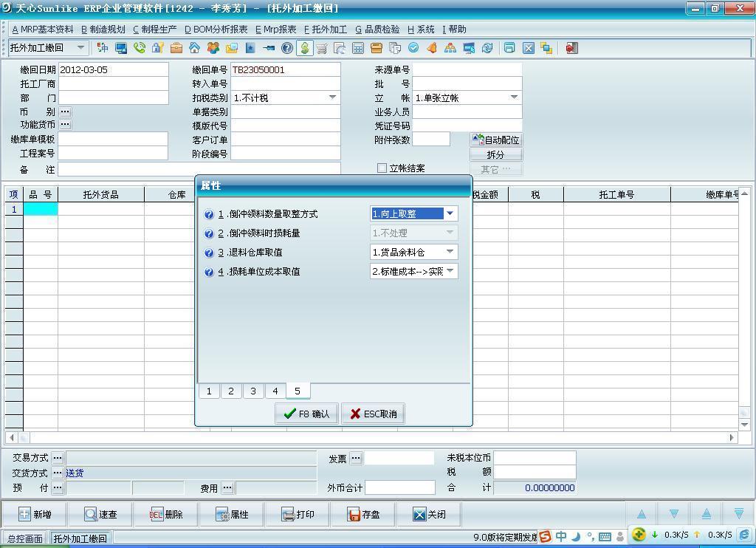Click the 缴回日期 date input field

[x=113, y=70]
